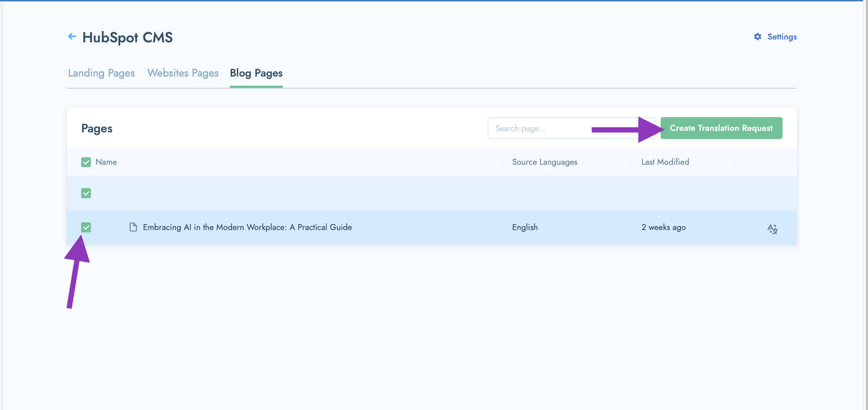Select the Blog Pages tab
Viewport: 868px width, 410px height.
tap(256, 73)
